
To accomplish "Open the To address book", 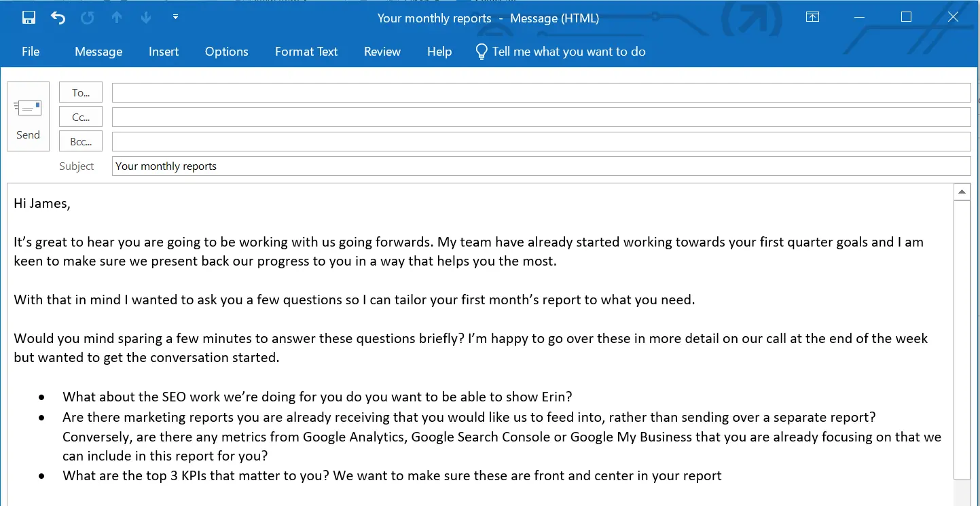I will 80,92.
